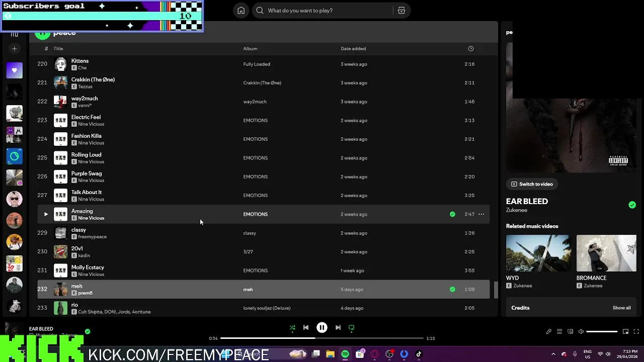The image size is (644, 362).
Task: Select the Crakkin (The Øne) track title
Action: coord(93,79)
